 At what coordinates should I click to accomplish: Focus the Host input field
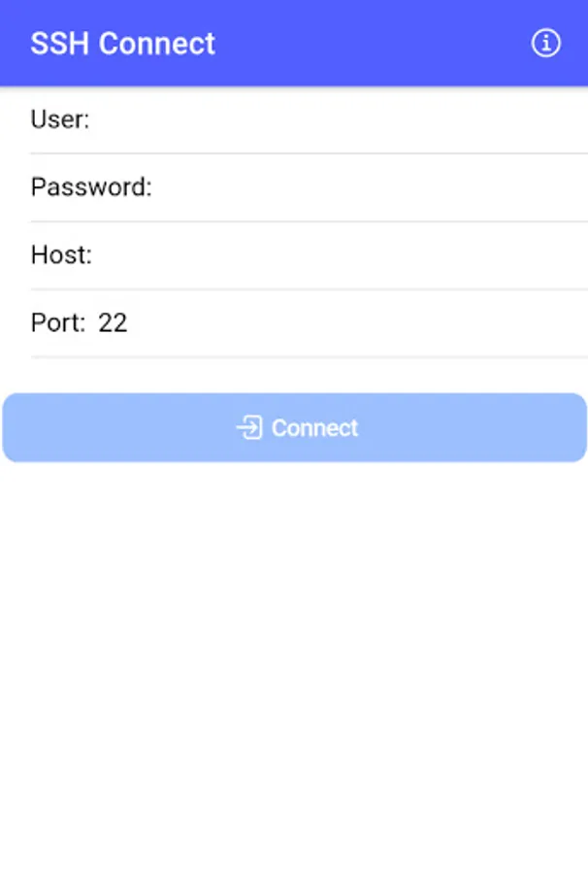(340, 254)
